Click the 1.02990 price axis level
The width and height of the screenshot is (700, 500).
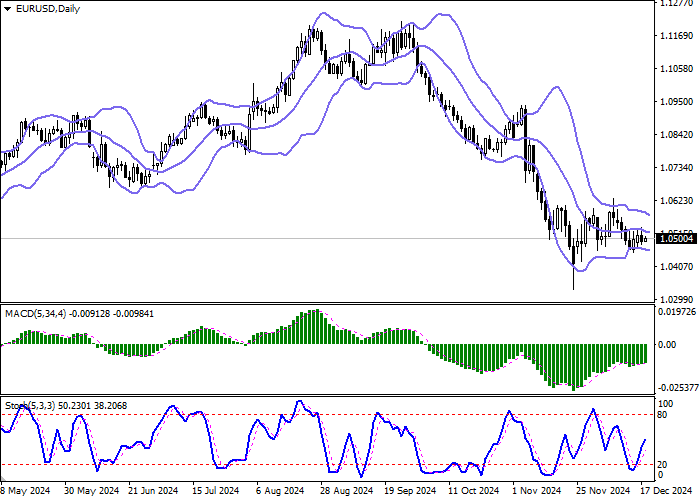pos(677,299)
